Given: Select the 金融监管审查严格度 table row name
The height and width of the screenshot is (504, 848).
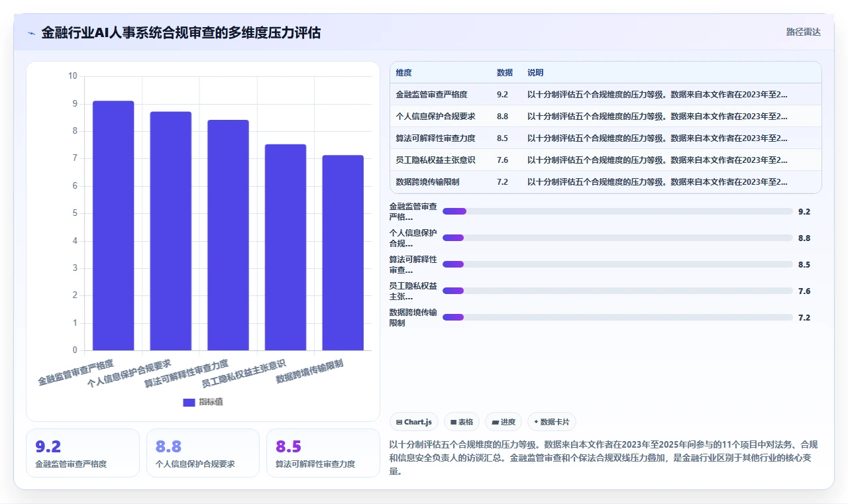Looking at the screenshot, I should [x=431, y=95].
